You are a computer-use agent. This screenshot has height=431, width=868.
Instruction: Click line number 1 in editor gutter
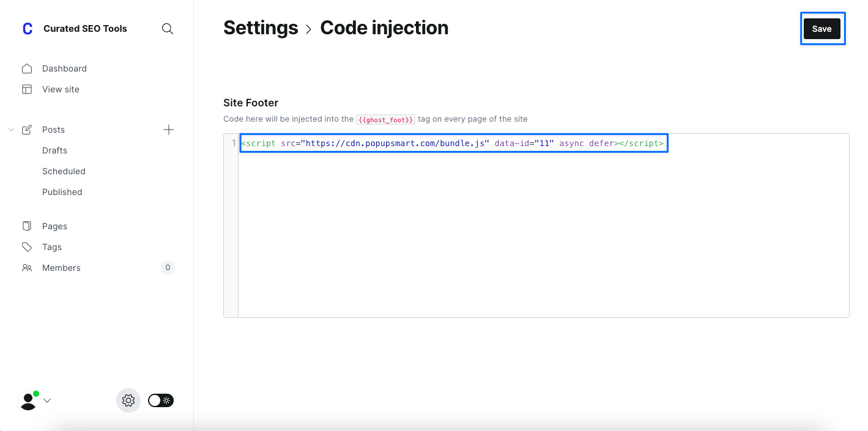click(x=233, y=144)
